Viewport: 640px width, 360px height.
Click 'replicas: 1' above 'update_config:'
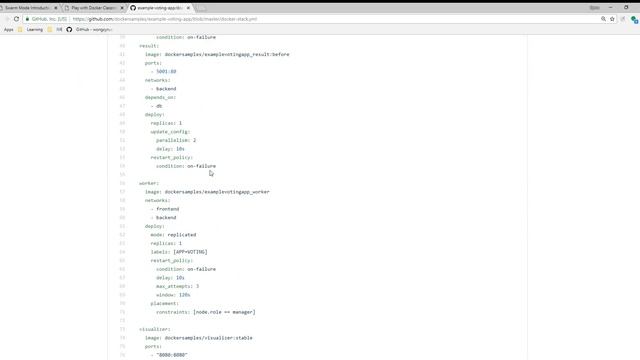(x=166, y=123)
